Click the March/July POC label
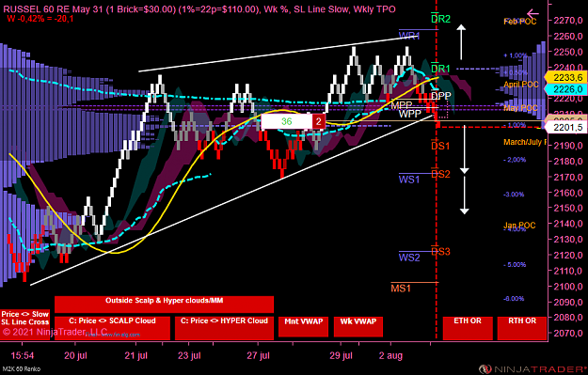The image size is (588, 375). 525,142
